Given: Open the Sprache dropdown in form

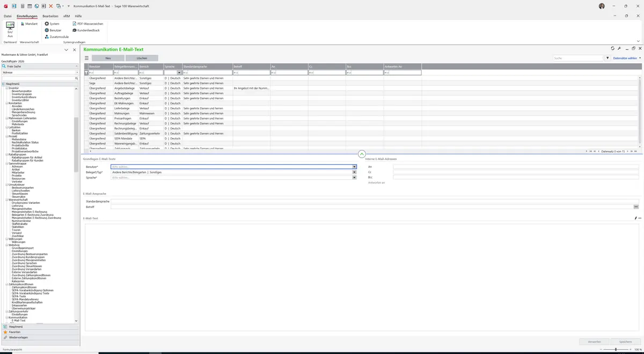Looking at the screenshot, I should (354, 178).
